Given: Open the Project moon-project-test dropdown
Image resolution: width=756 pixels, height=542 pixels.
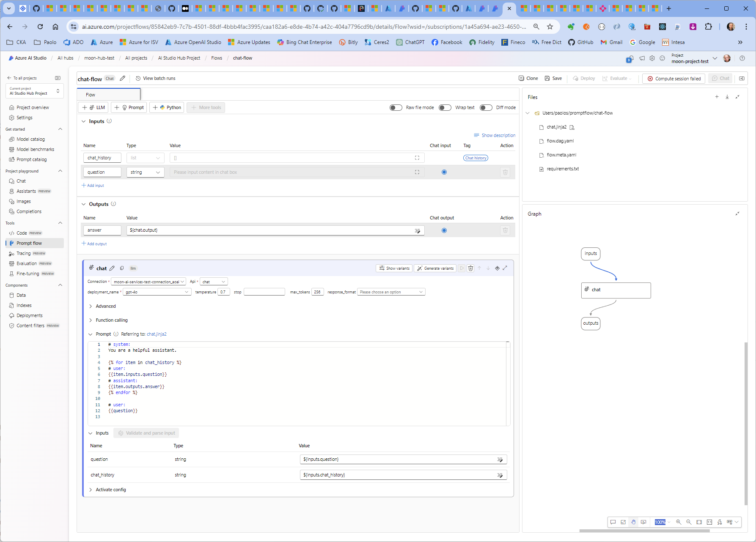Looking at the screenshot, I should [x=694, y=58].
